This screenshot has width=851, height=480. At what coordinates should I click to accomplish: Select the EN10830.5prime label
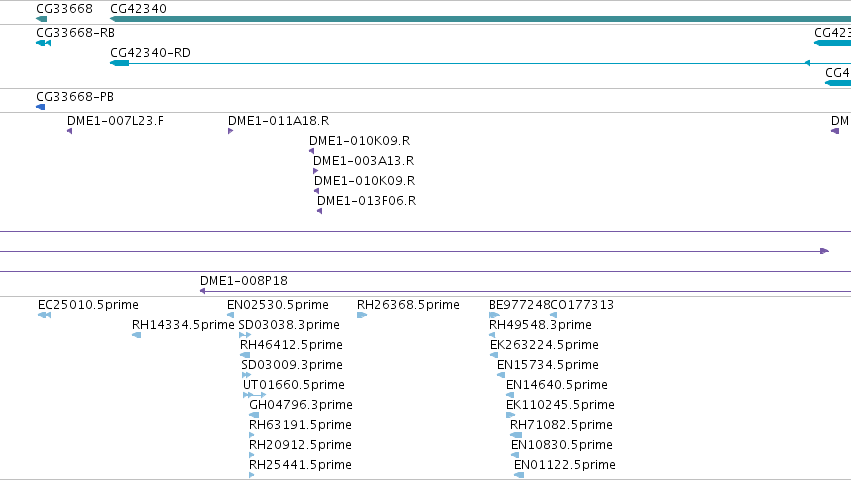click(x=562, y=445)
